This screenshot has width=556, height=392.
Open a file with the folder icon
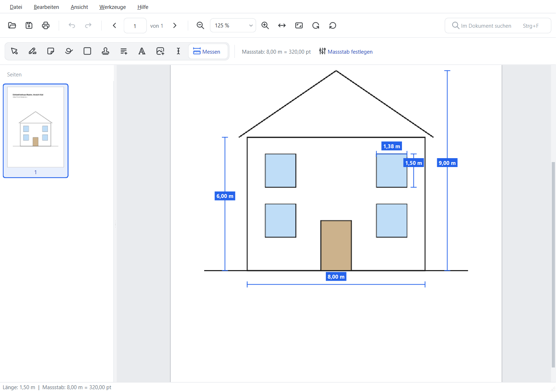pos(12,25)
